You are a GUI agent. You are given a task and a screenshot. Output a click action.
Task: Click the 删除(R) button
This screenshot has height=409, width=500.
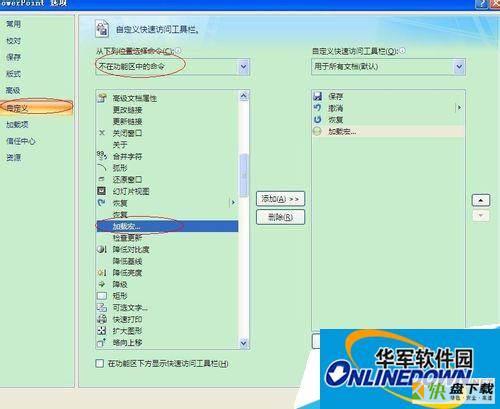click(280, 217)
